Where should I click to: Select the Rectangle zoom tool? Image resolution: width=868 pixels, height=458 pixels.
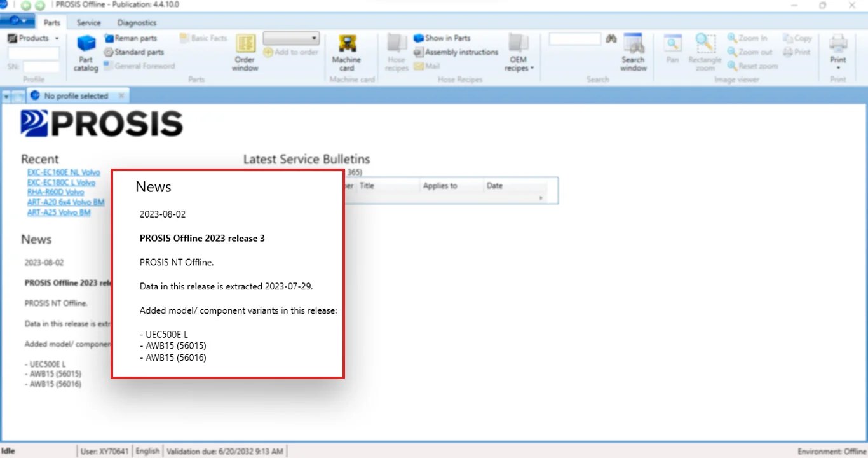coord(705,53)
